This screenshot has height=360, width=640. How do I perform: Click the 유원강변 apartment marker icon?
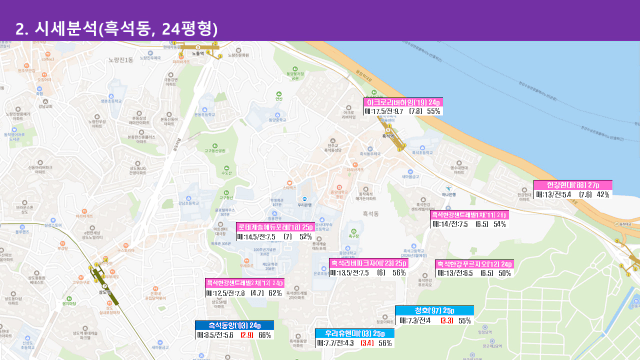click(x=171, y=75)
